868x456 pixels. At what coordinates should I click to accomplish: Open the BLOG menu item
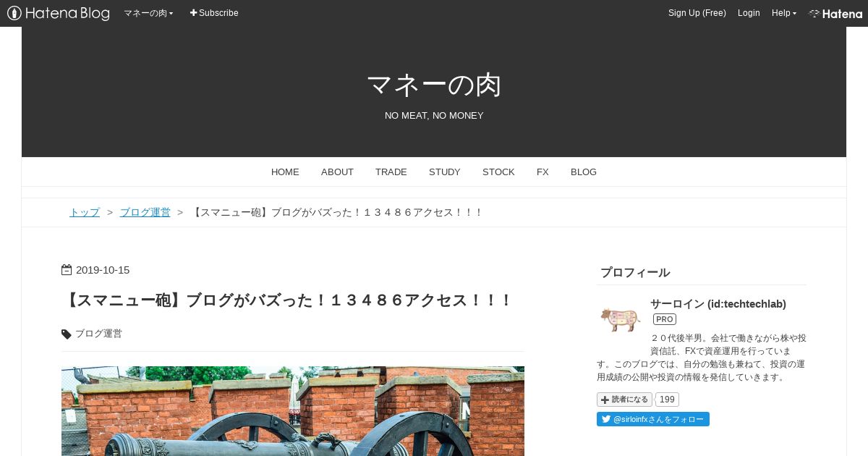(x=584, y=172)
